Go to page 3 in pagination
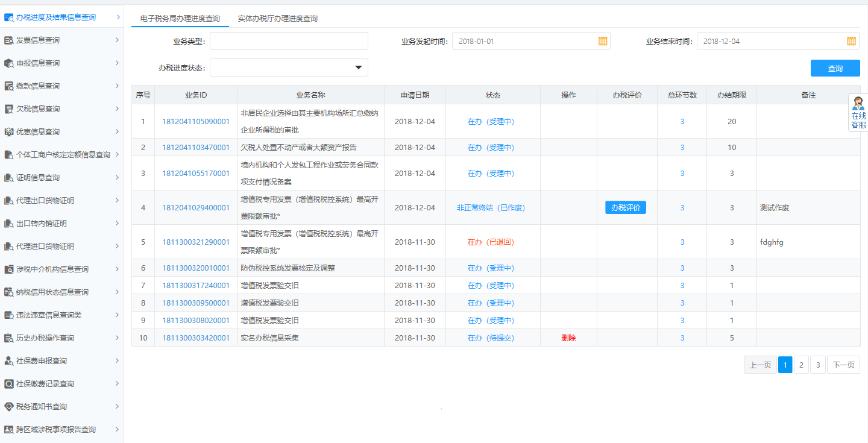The image size is (868, 443). point(817,365)
